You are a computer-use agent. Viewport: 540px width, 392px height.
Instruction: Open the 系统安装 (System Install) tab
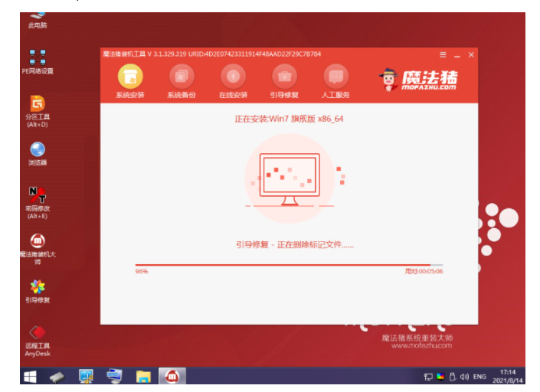(130, 80)
